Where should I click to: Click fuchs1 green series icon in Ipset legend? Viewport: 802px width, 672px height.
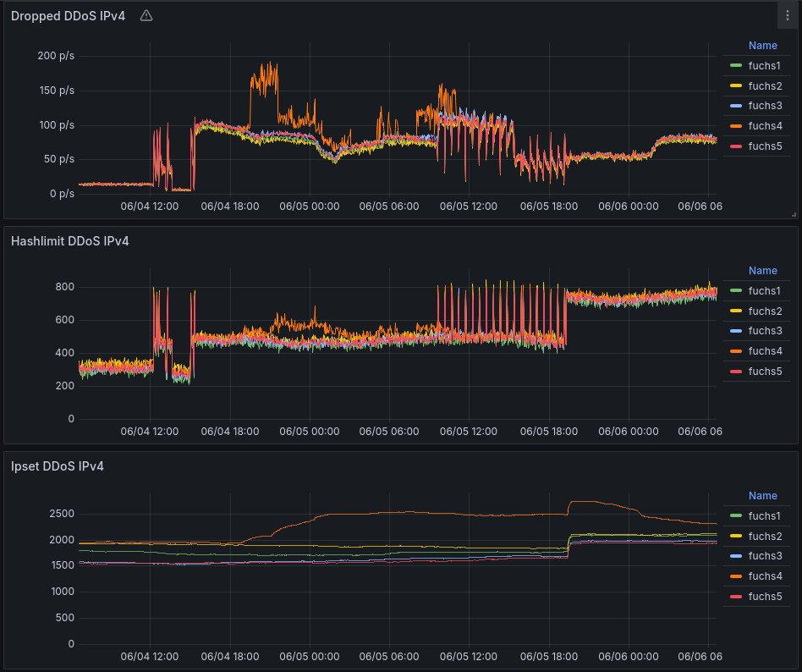click(735, 516)
